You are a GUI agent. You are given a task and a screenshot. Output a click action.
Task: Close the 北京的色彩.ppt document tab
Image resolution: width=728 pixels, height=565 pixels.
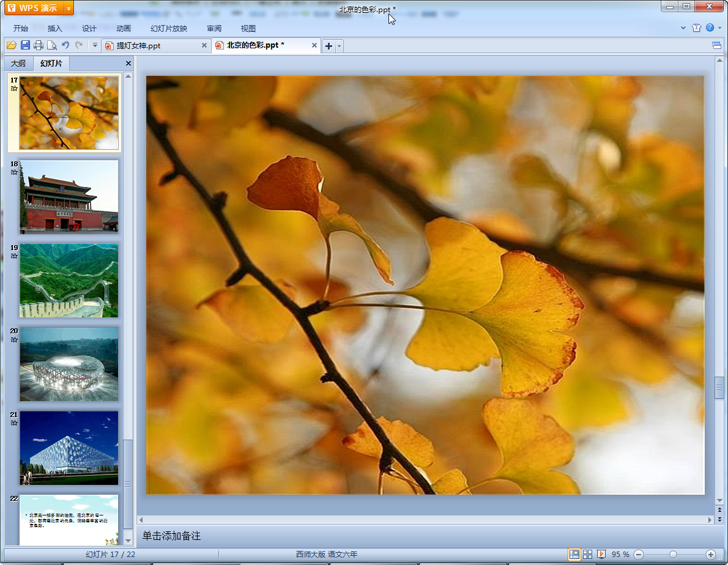pyautogui.click(x=314, y=45)
